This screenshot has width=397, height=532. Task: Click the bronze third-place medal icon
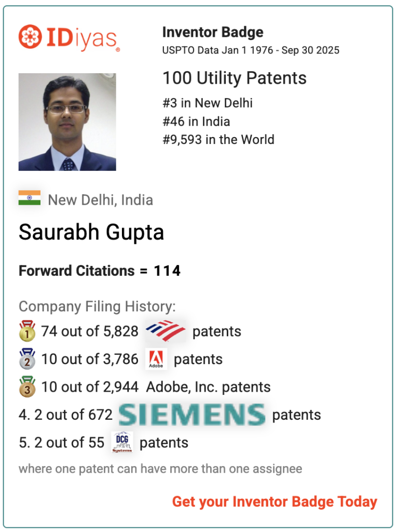[27, 388]
